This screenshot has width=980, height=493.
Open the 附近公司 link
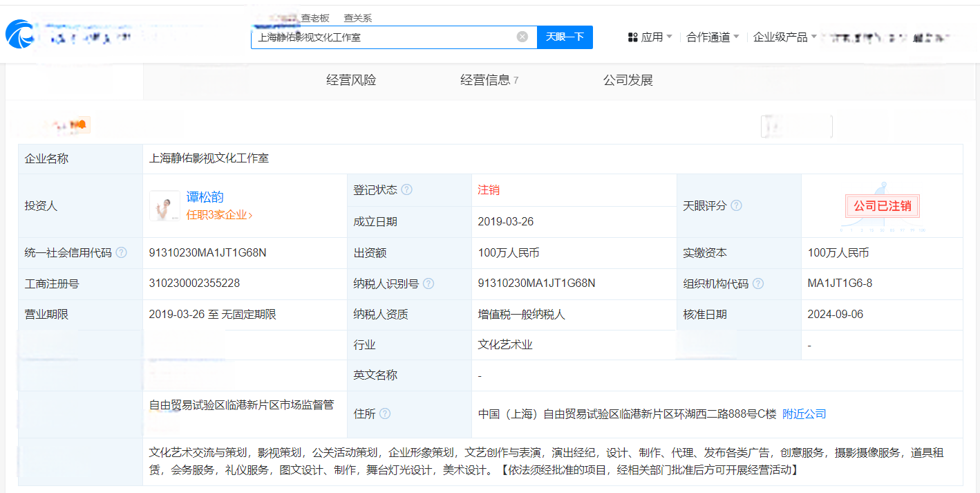point(804,413)
